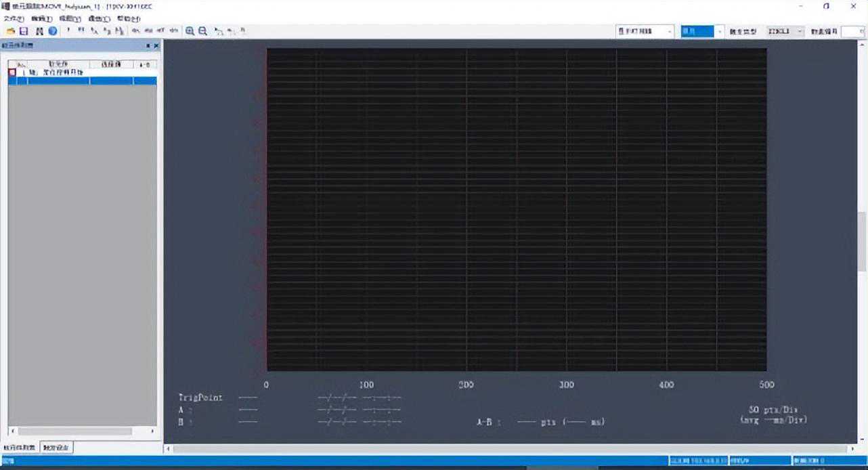Close the left device list panel
868x470 pixels.
pos(156,45)
